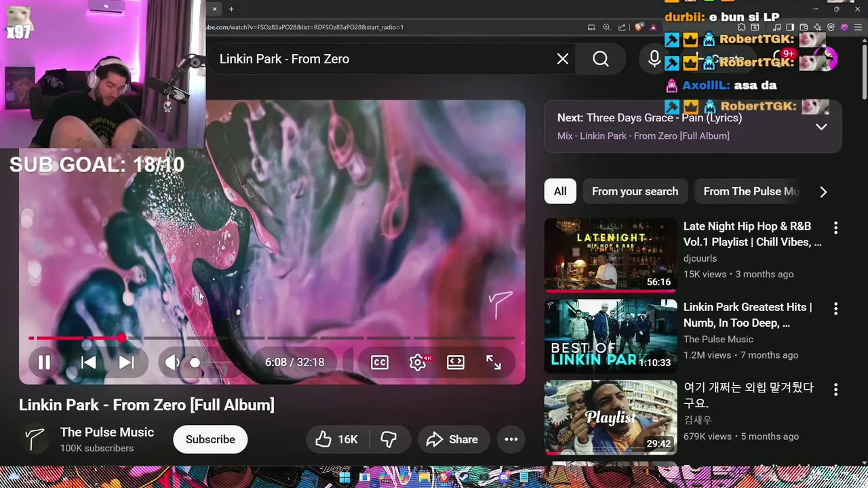Go to the previous video

(89, 363)
